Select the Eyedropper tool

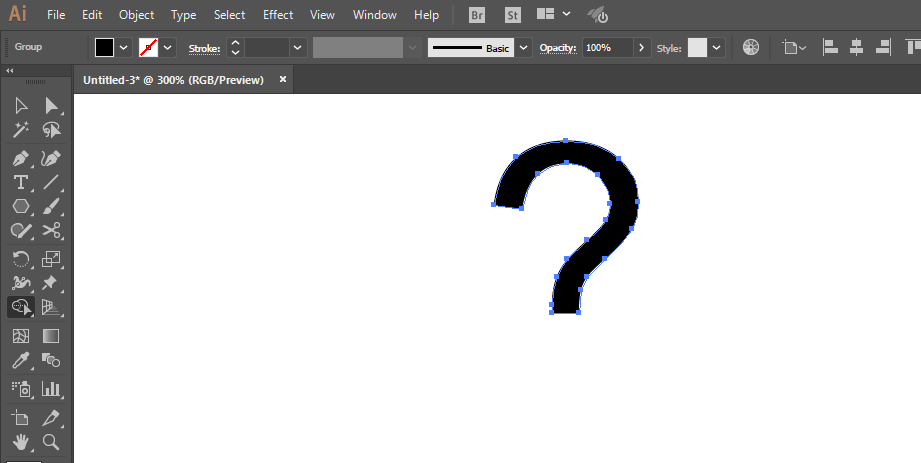[20, 361]
